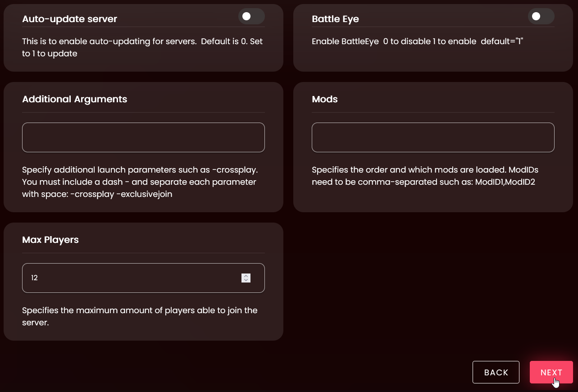Image resolution: width=578 pixels, height=392 pixels.
Task: Click the ModIDs comma-separated help text
Action: coord(424,170)
